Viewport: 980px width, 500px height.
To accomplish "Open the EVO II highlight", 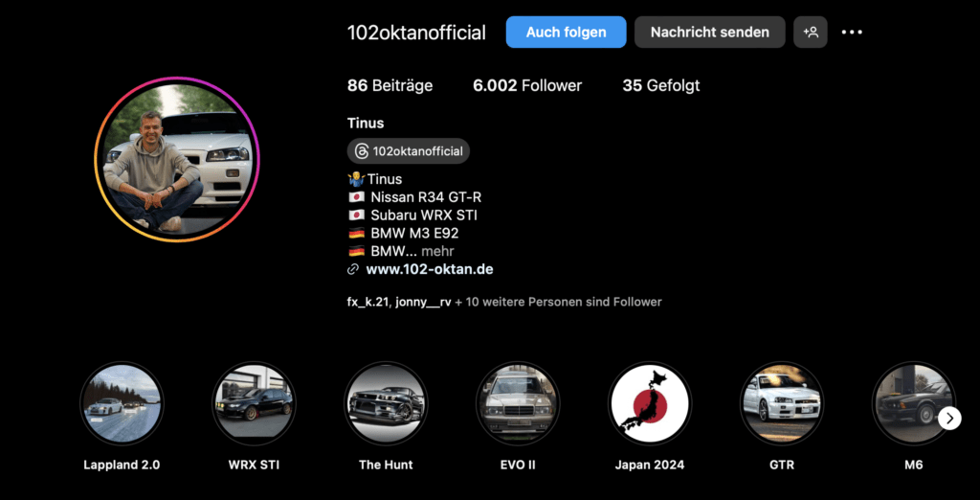I will [x=518, y=403].
